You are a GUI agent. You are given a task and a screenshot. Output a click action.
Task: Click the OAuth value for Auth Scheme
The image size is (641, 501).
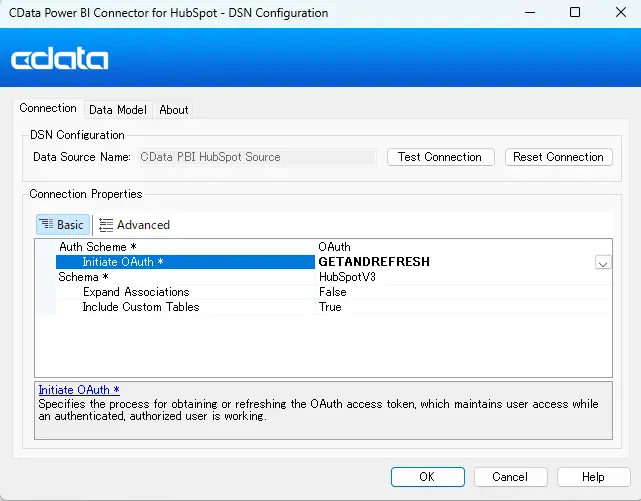click(334, 246)
